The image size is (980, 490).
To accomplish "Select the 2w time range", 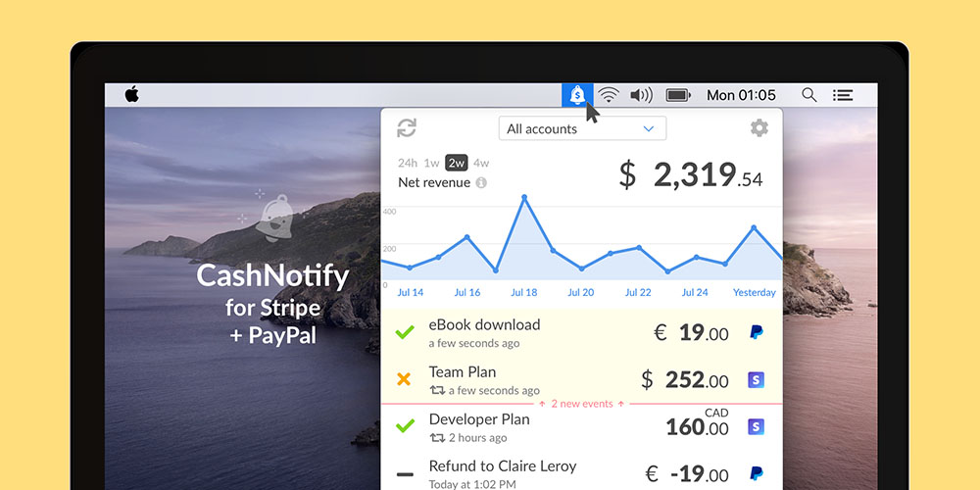I will pyautogui.click(x=457, y=163).
